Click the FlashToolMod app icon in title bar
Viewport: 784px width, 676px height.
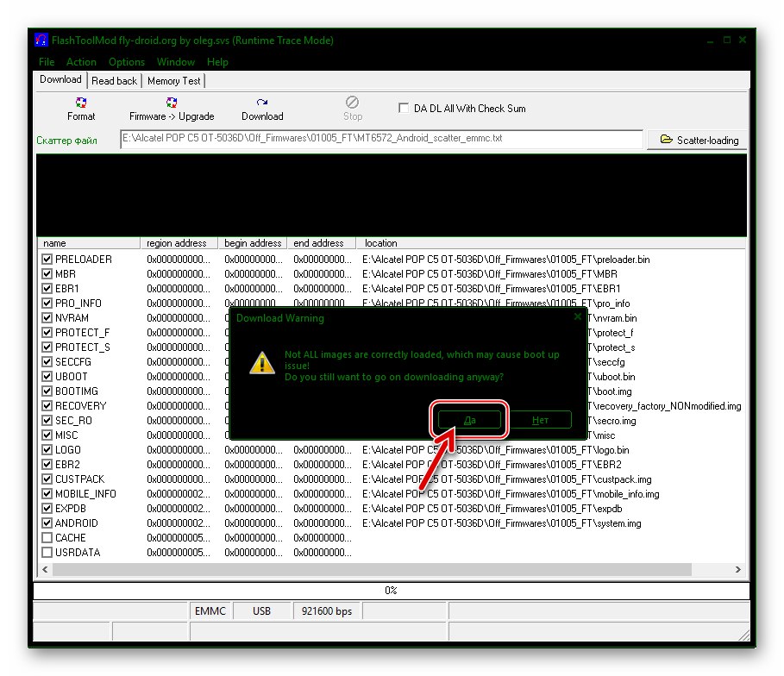(x=41, y=40)
